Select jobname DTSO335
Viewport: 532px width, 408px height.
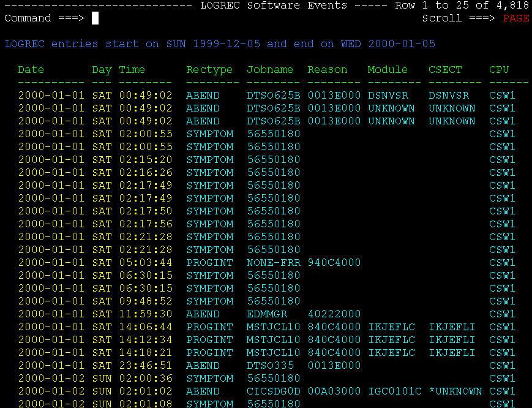pos(270,366)
